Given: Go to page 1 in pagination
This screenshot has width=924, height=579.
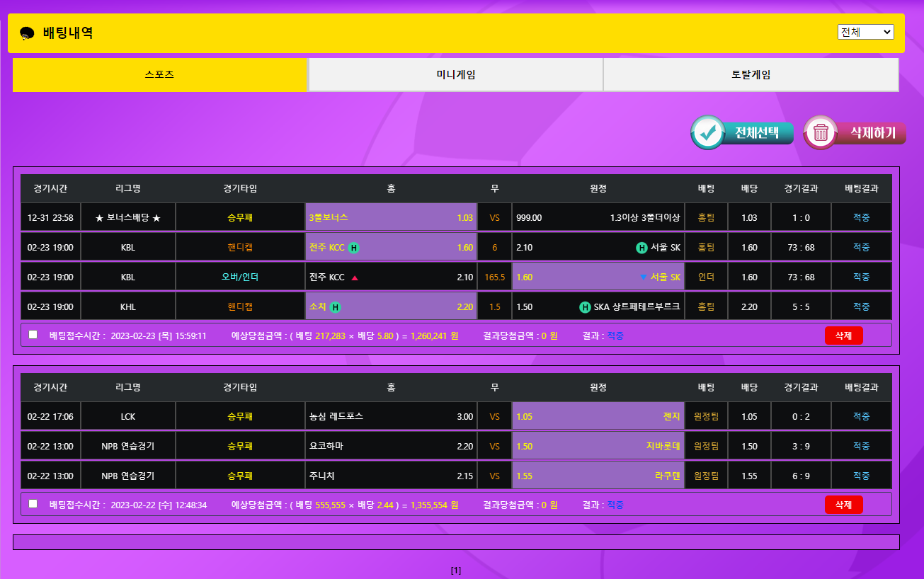Looking at the screenshot, I should [456, 570].
